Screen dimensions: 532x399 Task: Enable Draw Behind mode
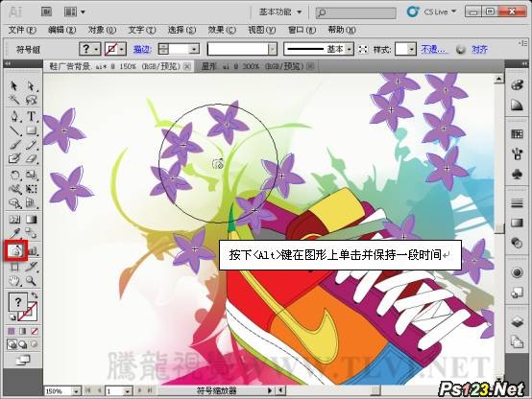(x=23, y=344)
